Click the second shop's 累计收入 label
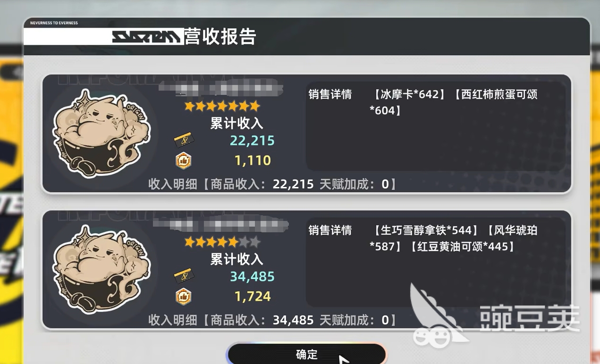 [x=237, y=259]
